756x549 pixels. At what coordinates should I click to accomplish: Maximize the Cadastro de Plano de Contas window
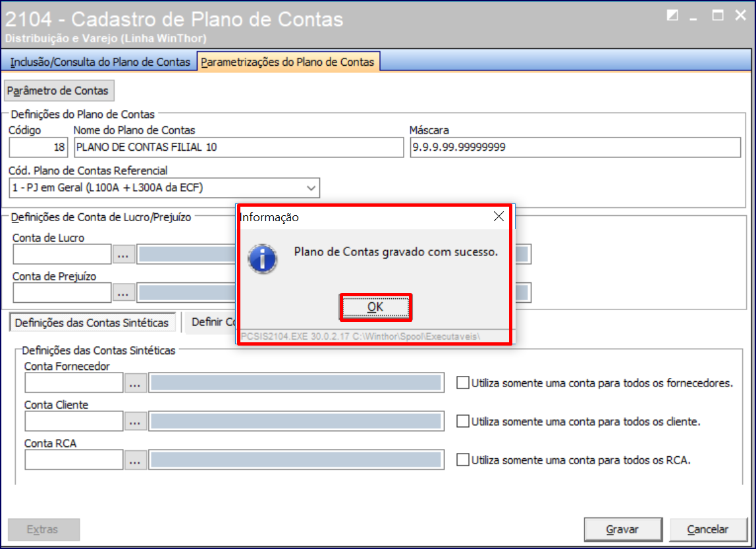[x=718, y=15]
